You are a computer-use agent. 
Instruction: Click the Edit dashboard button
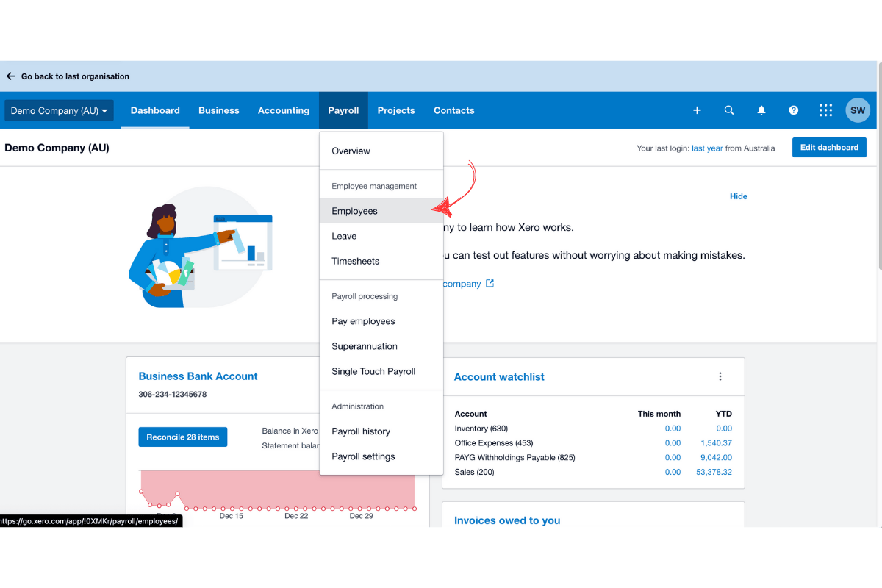829,147
